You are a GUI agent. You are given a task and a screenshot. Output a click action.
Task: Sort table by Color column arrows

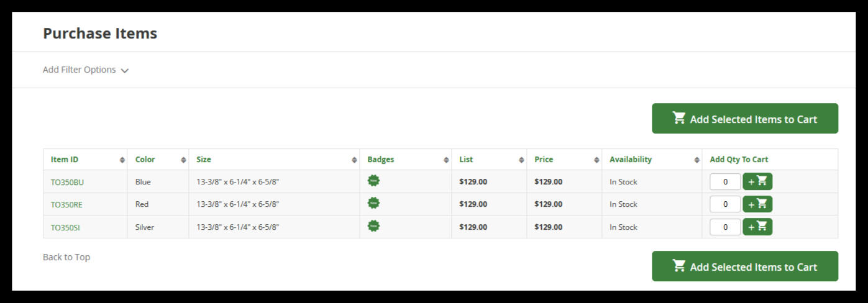tap(183, 160)
